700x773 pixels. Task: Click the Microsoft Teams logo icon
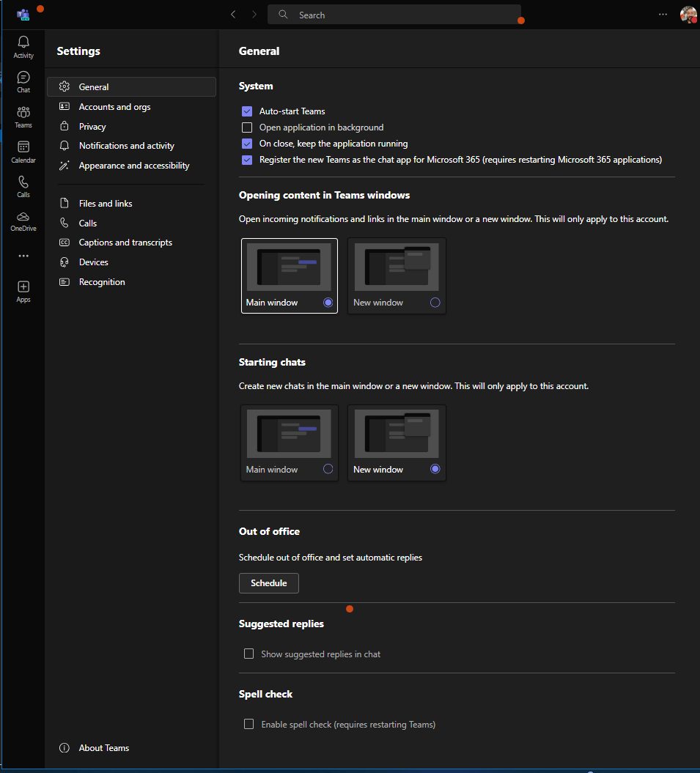[x=23, y=15]
